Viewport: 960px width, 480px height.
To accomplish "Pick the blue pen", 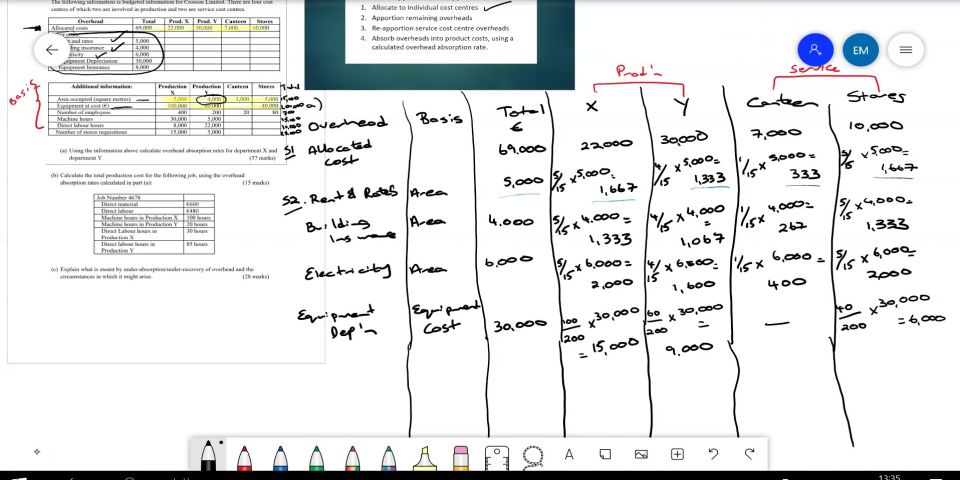I will [280, 456].
